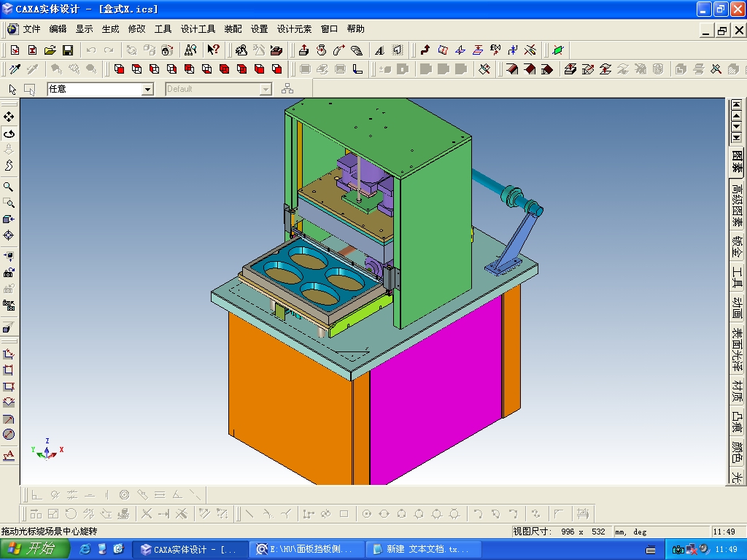Open the 文件 menu

31,29
